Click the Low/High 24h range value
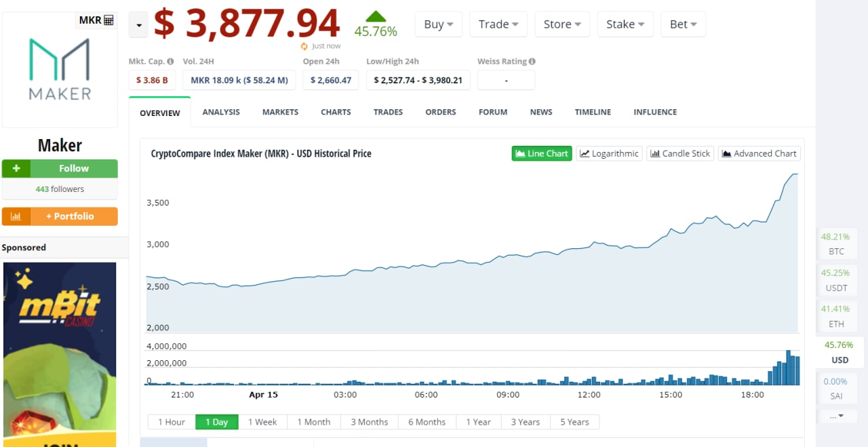868x447 pixels. [x=418, y=80]
